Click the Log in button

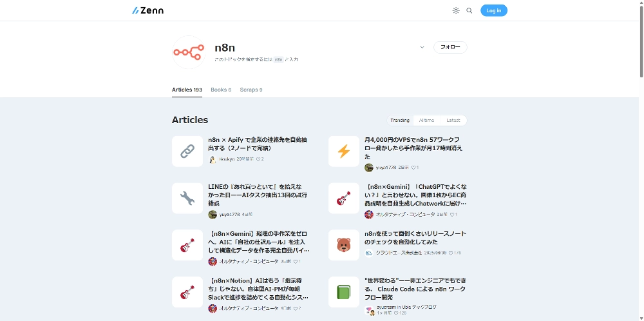coord(493,10)
